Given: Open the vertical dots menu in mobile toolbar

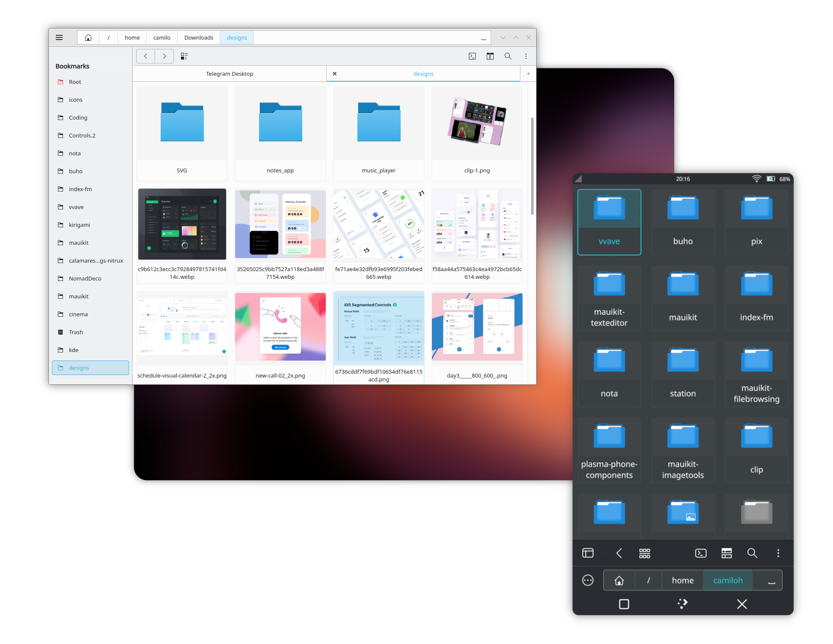Looking at the screenshot, I should click(778, 553).
